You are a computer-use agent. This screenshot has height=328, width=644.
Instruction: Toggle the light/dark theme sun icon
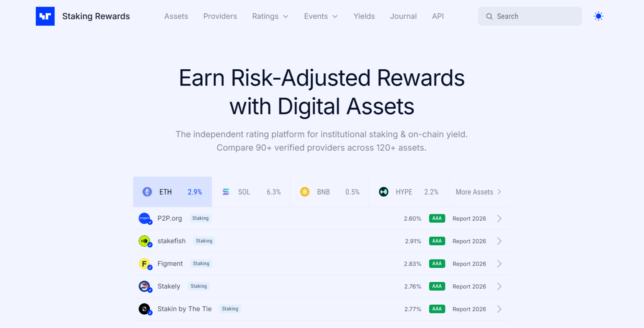[x=598, y=16]
